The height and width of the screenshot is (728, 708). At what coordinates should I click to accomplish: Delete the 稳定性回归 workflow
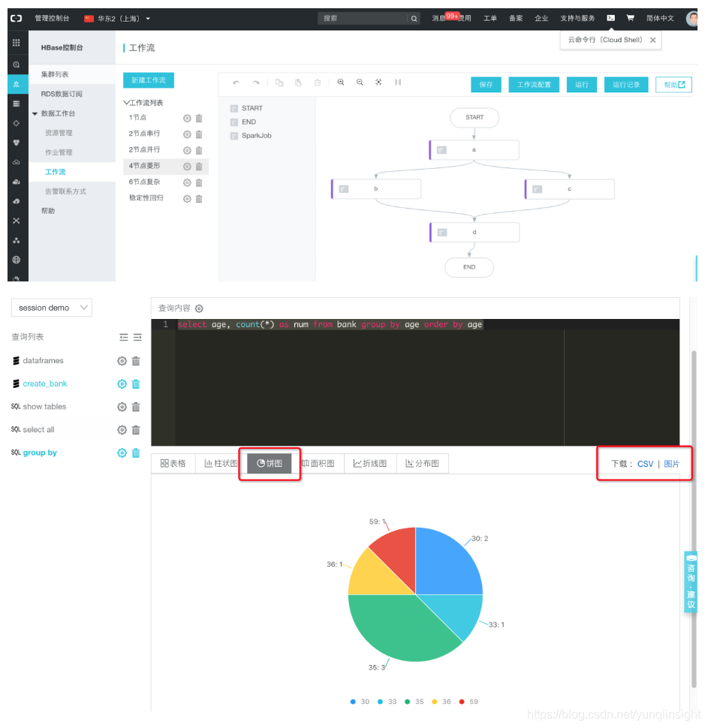(x=199, y=199)
